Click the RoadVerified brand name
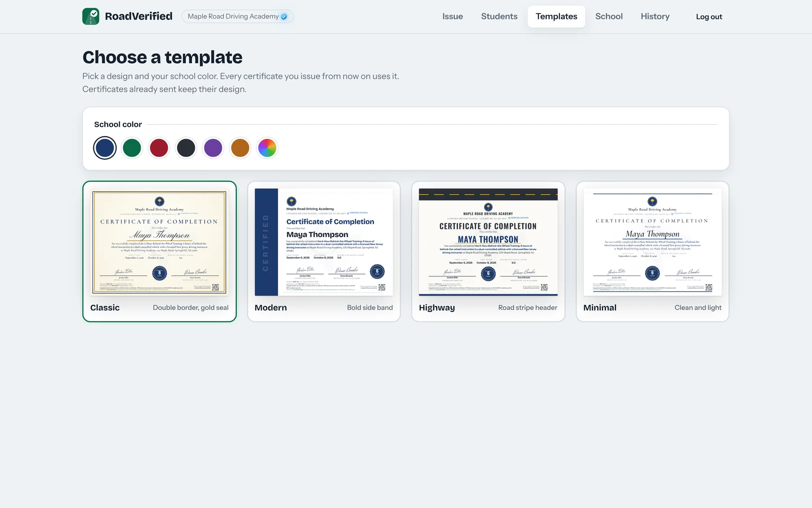Screen dimensions: 812x508 (138, 16)
